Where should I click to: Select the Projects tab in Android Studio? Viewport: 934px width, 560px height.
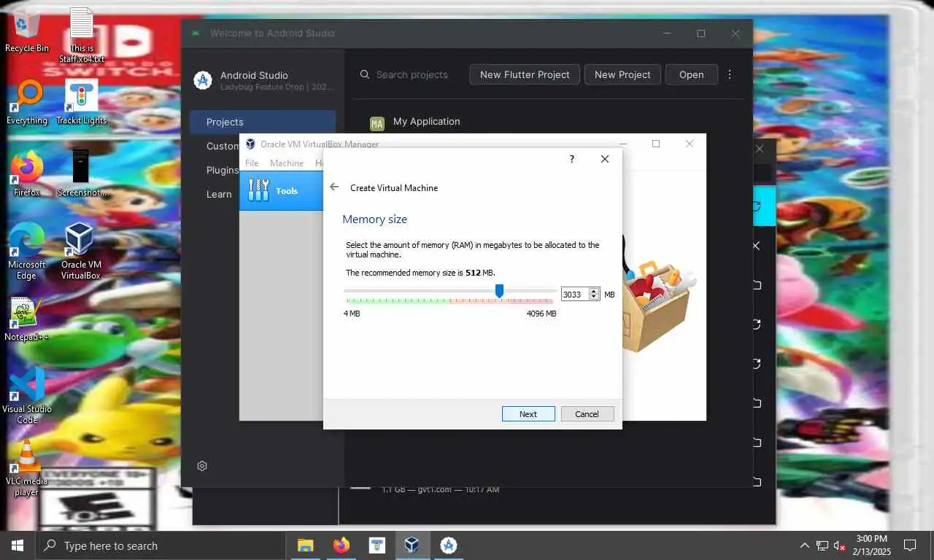(263, 122)
